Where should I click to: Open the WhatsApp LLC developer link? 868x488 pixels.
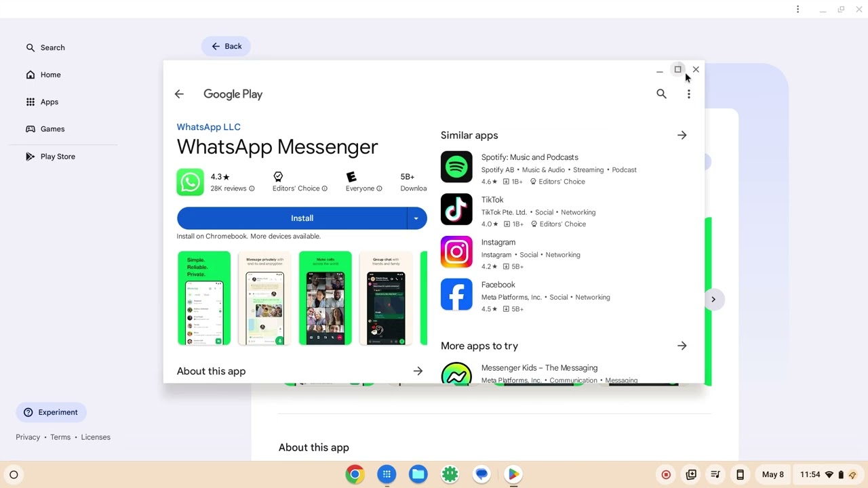click(x=208, y=127)
